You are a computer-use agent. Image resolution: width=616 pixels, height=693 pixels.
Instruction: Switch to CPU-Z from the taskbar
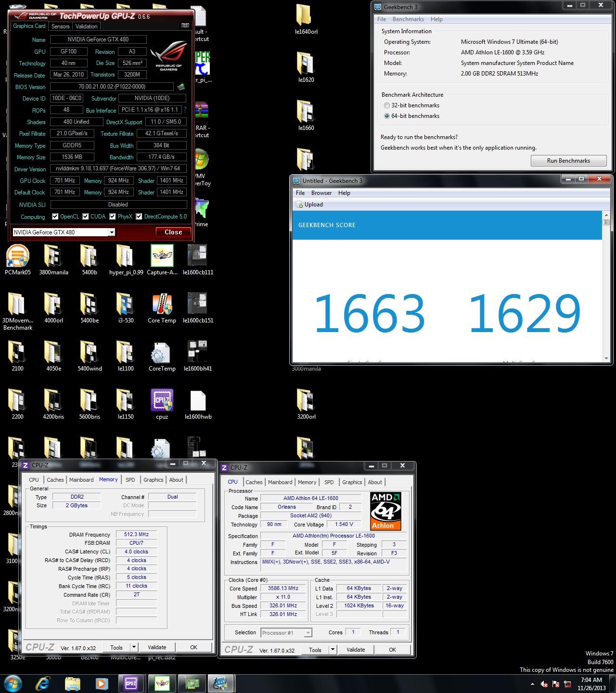coord(131,683)
